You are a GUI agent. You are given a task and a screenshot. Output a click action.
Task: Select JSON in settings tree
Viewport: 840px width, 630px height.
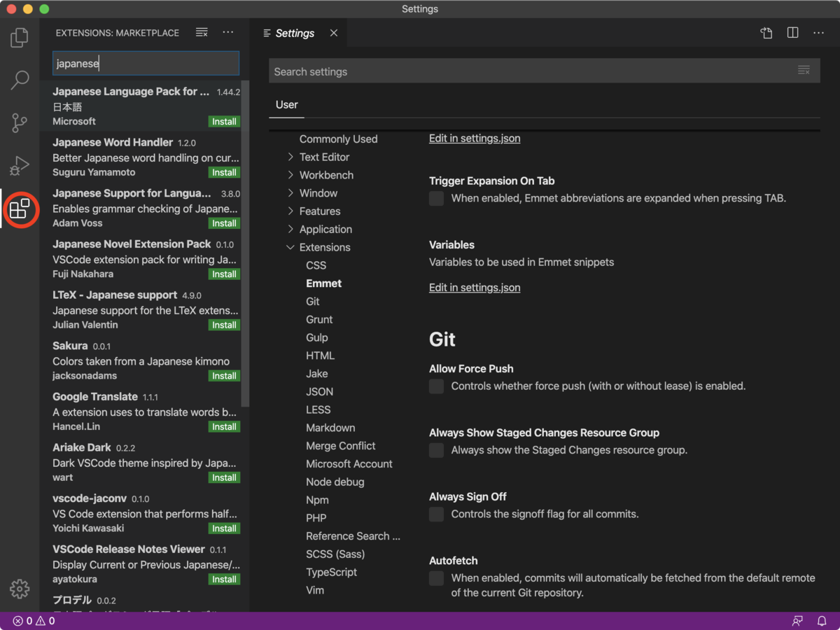(319, 392)
